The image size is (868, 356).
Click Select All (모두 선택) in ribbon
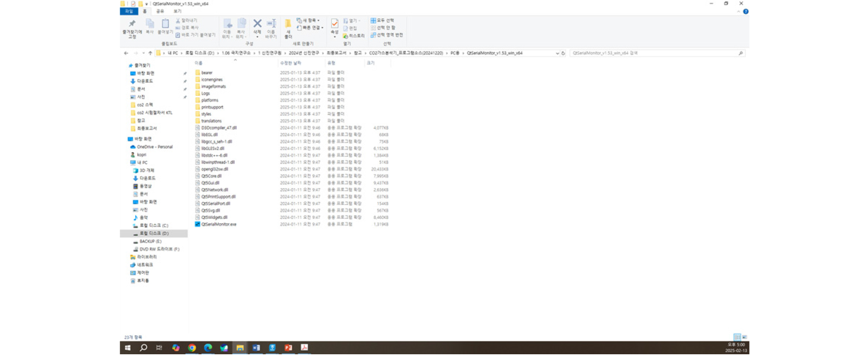[x=382, y=20]
